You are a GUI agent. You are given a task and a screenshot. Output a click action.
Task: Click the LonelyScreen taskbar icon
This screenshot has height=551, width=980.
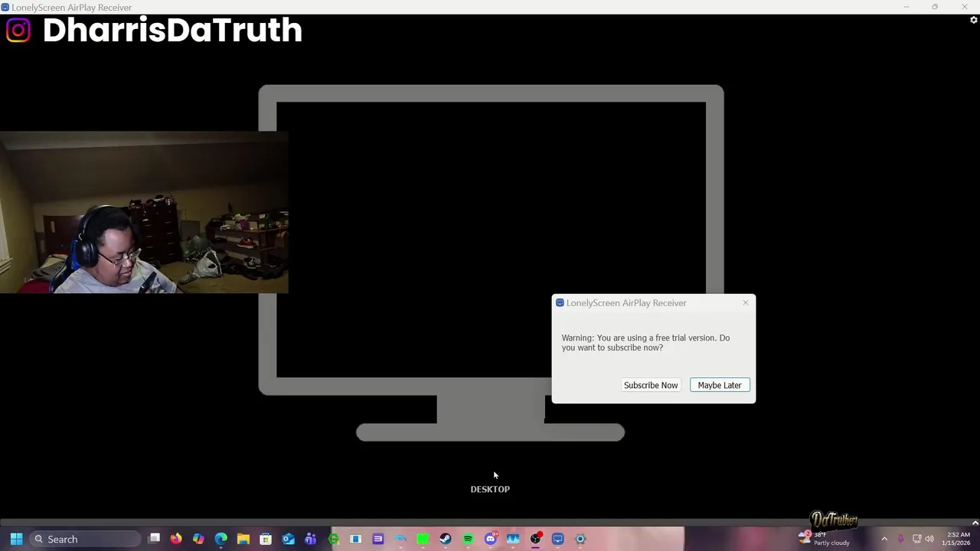(x=557, y=539)
